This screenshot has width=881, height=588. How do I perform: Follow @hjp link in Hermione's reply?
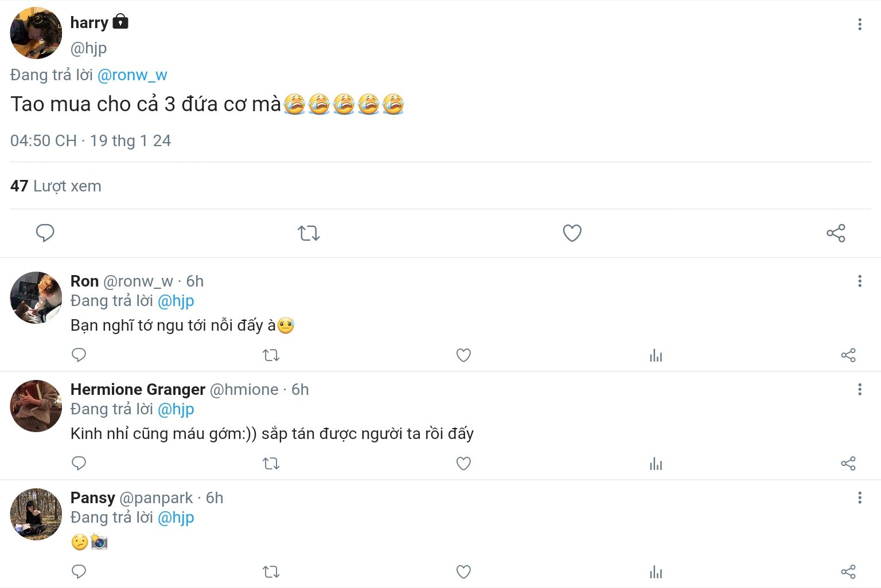tap(176, 409)
